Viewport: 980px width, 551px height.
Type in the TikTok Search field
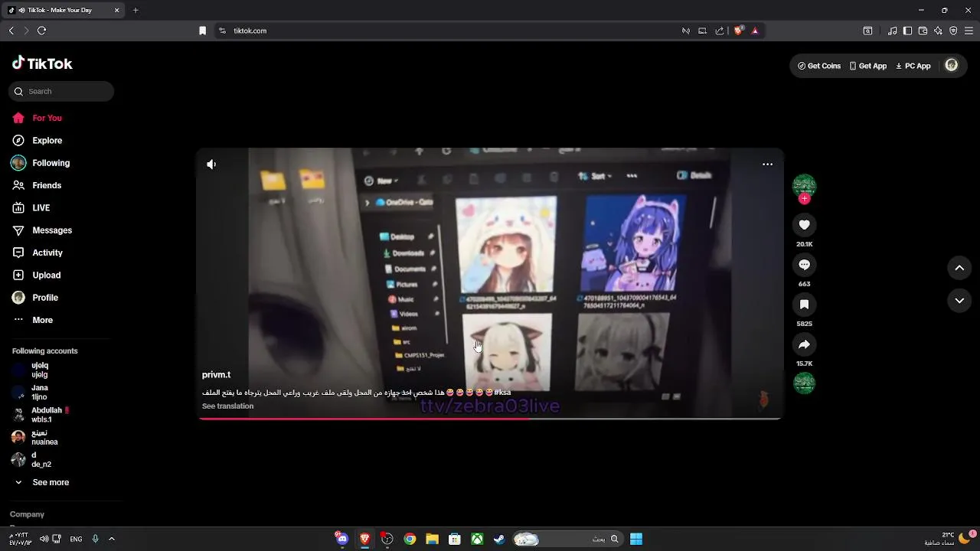tap(61, 91)
